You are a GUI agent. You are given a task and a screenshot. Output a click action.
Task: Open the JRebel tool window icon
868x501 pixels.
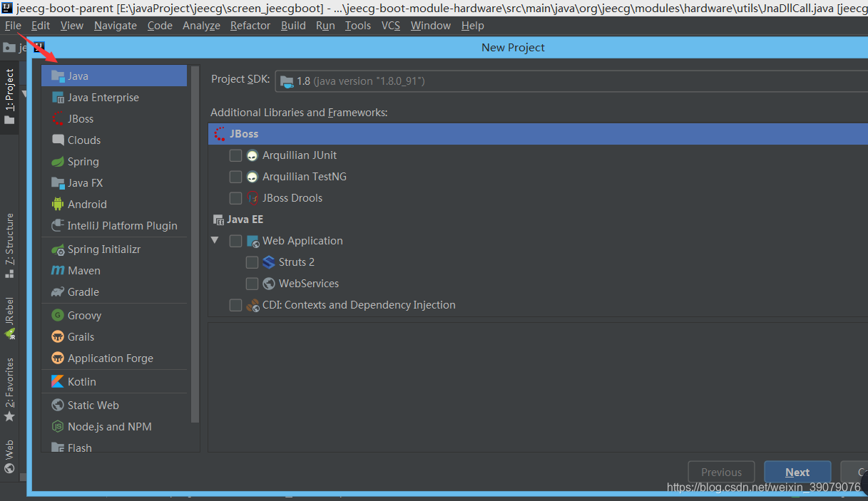[x=10, y=334]
